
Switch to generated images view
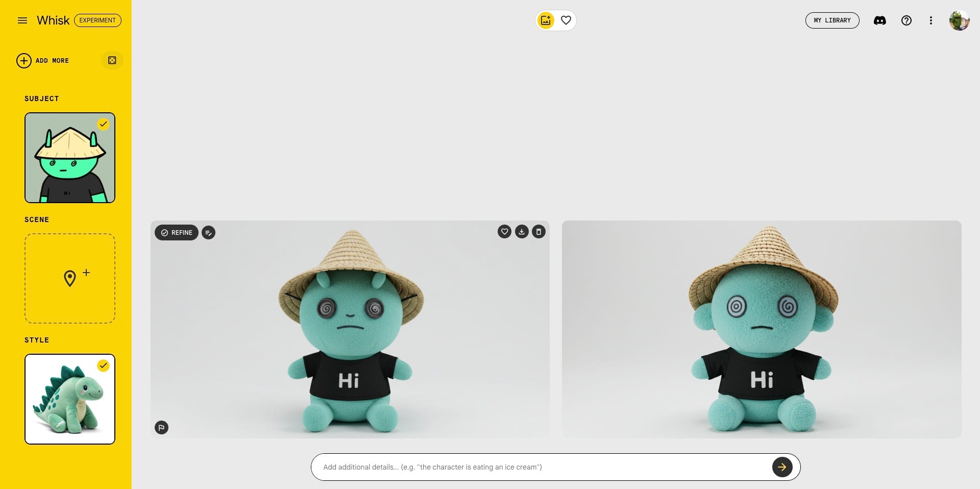pyautogui.click(x=546, y=20)
